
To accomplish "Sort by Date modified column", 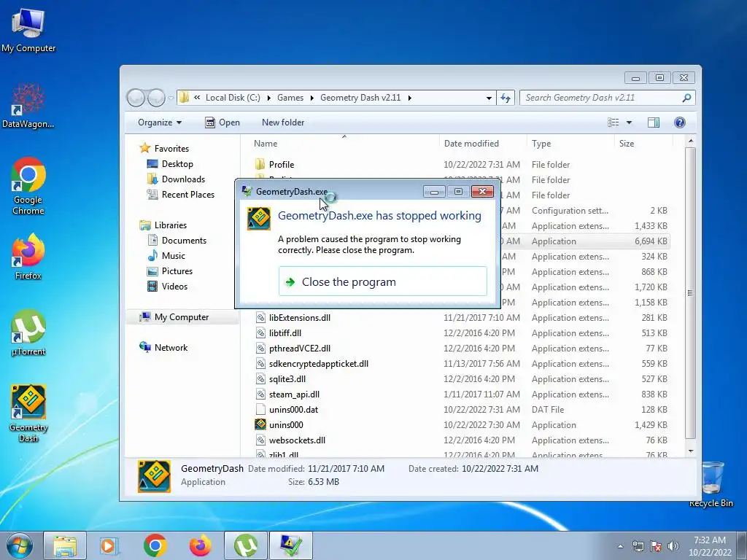I will pyautogui.click(x=471, y=144).
